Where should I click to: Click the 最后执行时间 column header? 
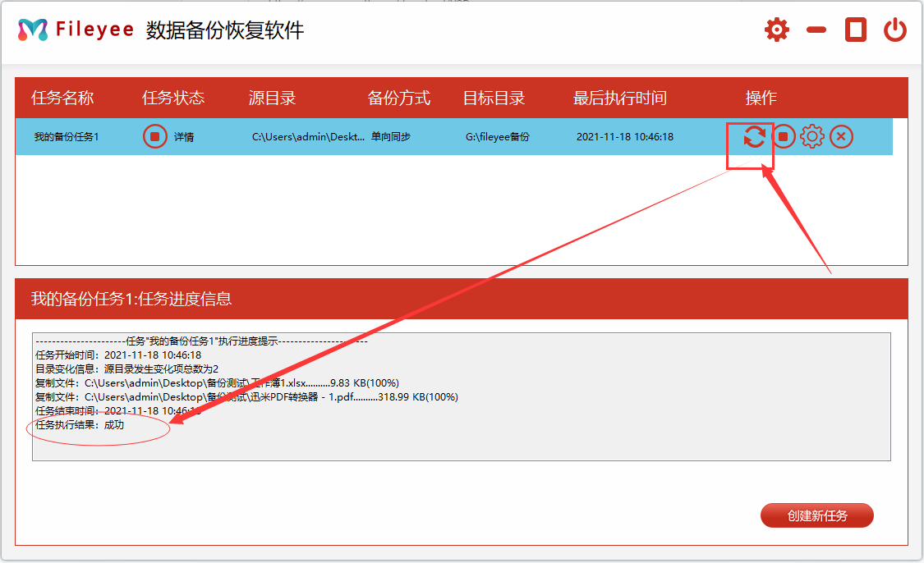pyautogui.click(x=619, y=98)
